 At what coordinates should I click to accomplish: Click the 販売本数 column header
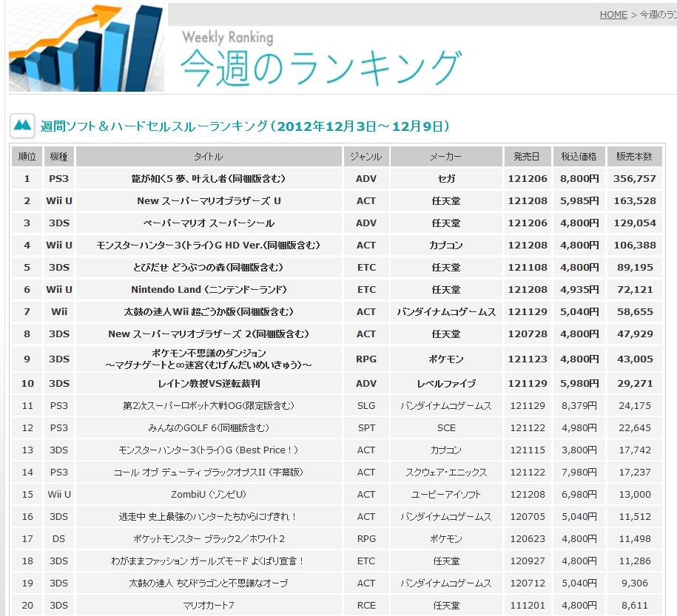click(x=634, y=157)
